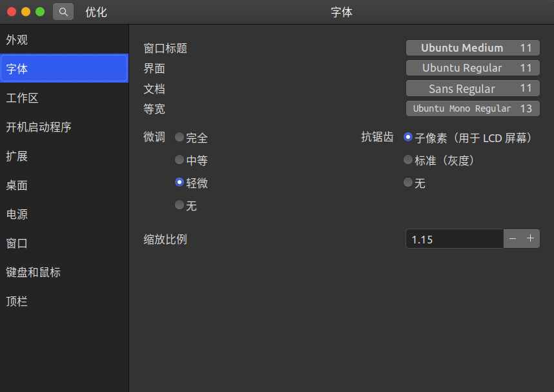
Task: Open the search icon in the titlebar
Action: click(x=62, y=12)
